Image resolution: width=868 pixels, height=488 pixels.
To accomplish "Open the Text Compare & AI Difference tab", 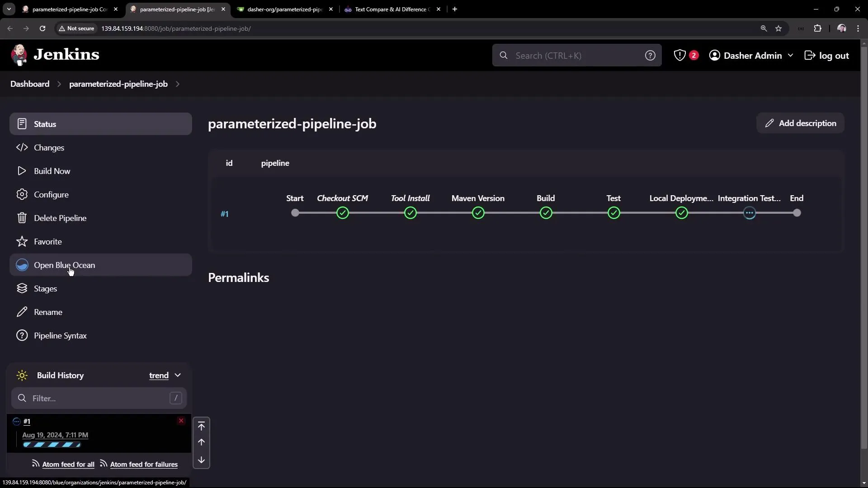I will click(x=389, y=9).
